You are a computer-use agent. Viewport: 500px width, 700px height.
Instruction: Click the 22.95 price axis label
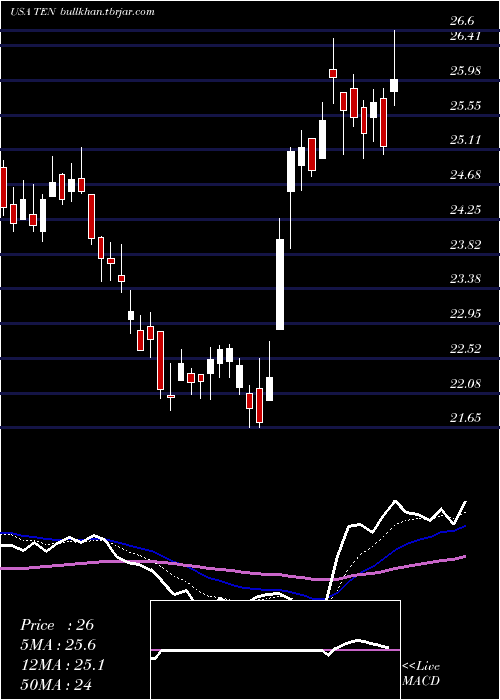(466, 313)
